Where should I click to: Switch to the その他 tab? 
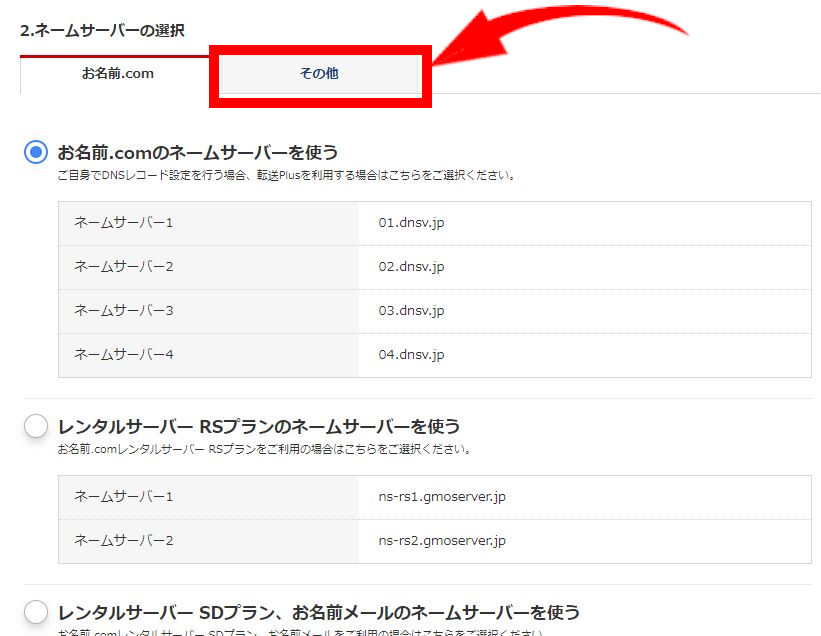click(319, 74)
